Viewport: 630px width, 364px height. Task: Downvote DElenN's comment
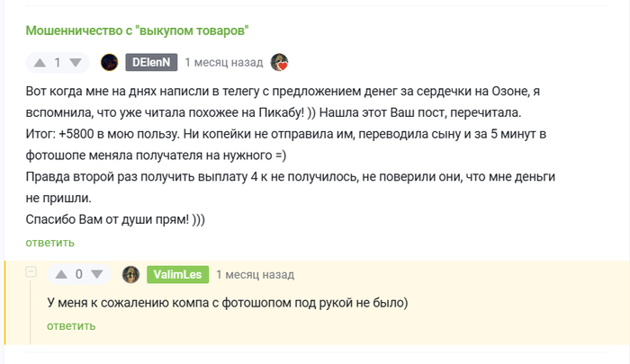pos(76,63)
